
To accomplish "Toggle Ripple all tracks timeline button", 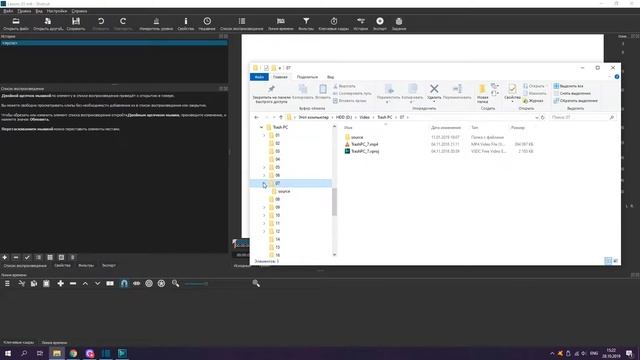I will tap(162, 283).
